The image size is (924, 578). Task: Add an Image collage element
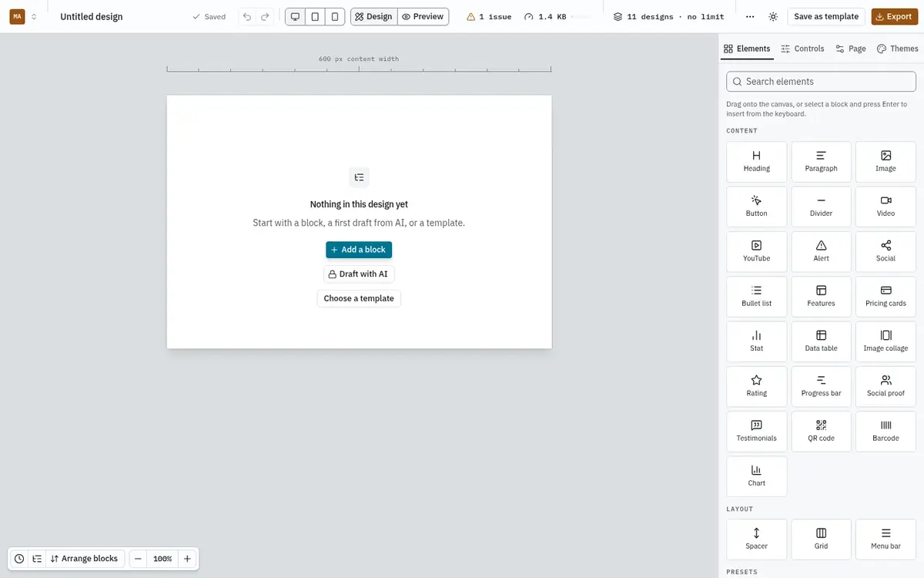[885, 341]
